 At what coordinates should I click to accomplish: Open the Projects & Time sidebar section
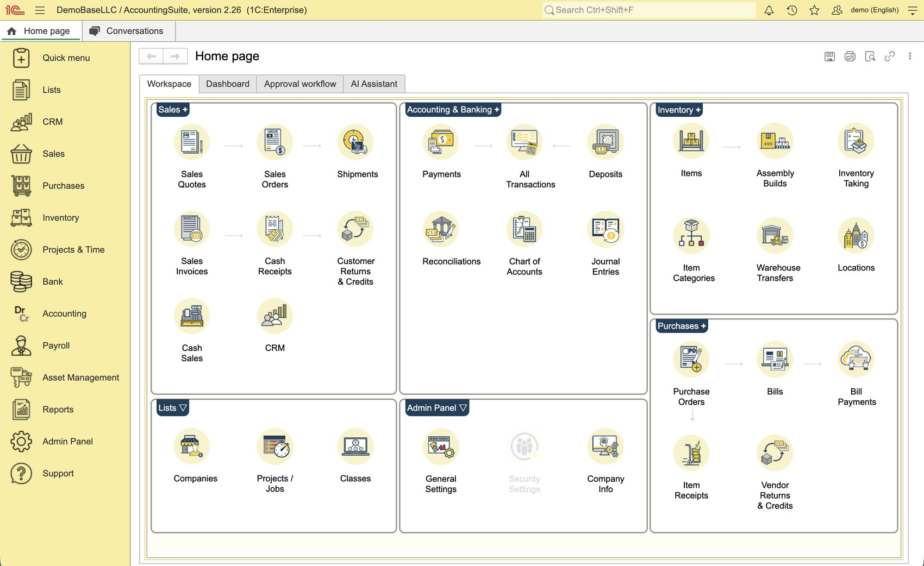[65, 250]
